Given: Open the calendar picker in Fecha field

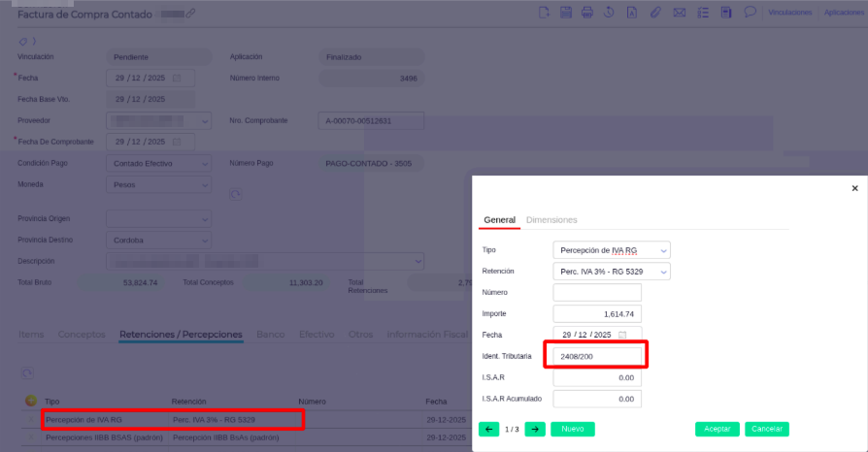Looking at the screenshot, I should (x=622, y=335).
